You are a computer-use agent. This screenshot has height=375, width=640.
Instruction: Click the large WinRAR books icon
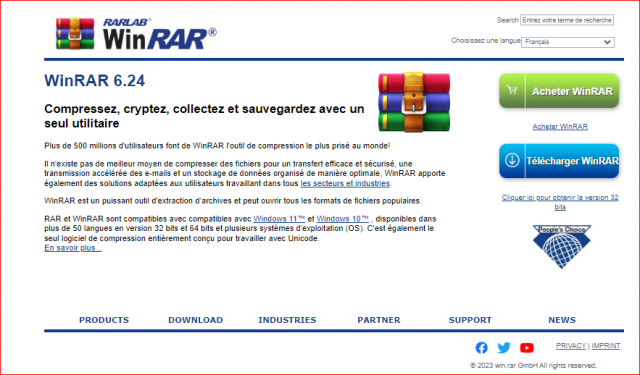pyautogui.click(x=414, y=102)
